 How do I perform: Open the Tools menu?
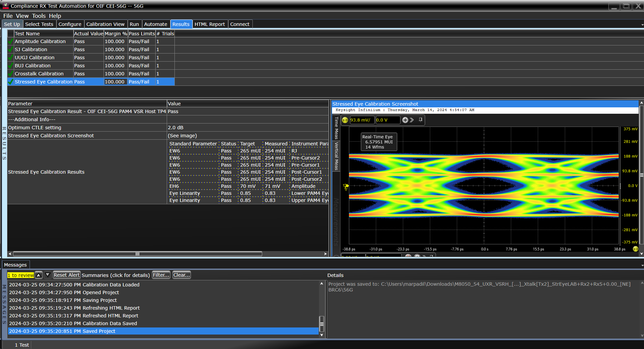39,16
